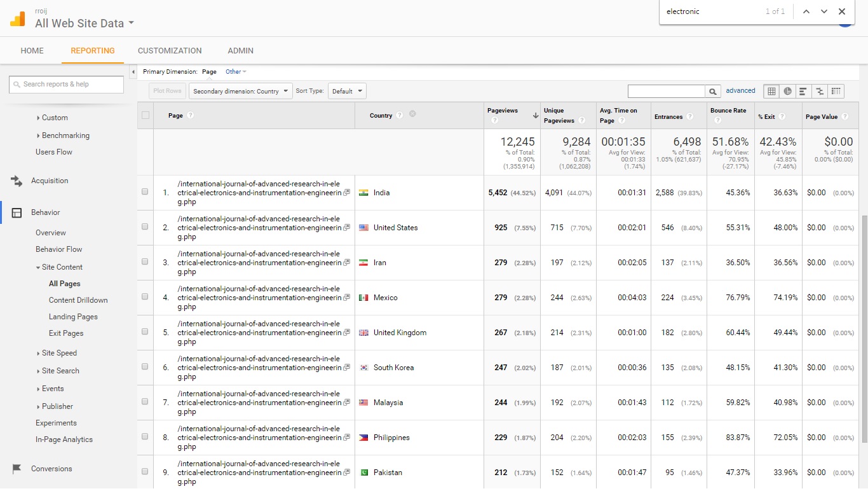This screenshot has width=868, height=491.
Task: Open the All Web Site Data dropdown
Action: 85,24
